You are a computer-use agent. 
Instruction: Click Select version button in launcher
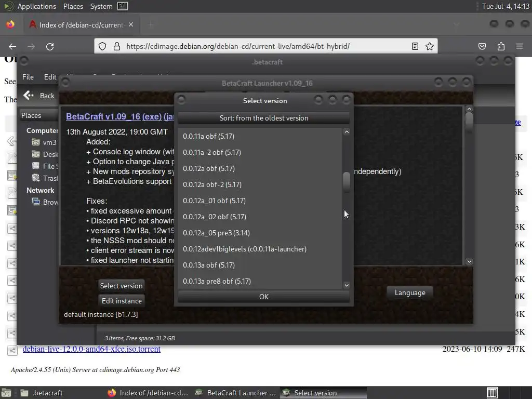[121, 286]
